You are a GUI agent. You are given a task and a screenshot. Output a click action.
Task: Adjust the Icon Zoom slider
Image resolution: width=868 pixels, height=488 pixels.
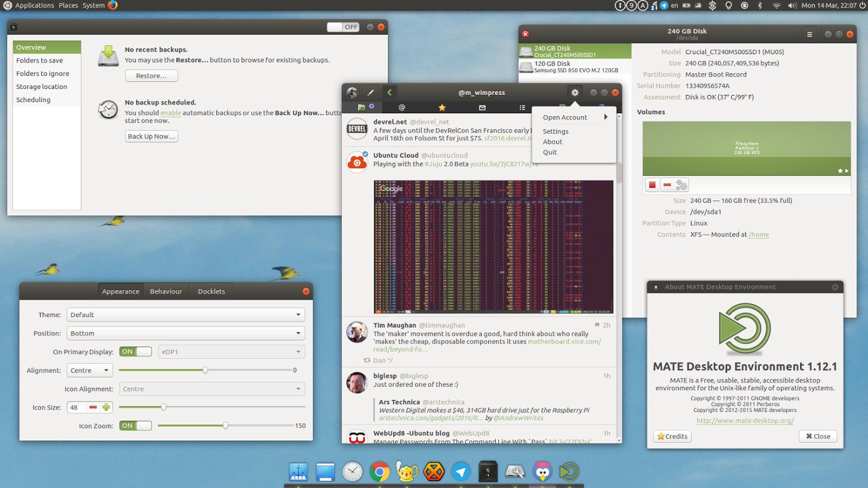click(x=225, y=426)
